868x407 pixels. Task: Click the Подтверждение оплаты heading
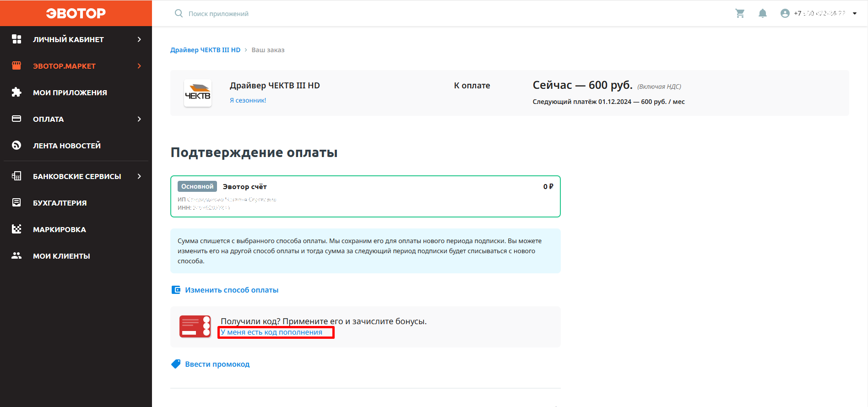coord(254,152)
